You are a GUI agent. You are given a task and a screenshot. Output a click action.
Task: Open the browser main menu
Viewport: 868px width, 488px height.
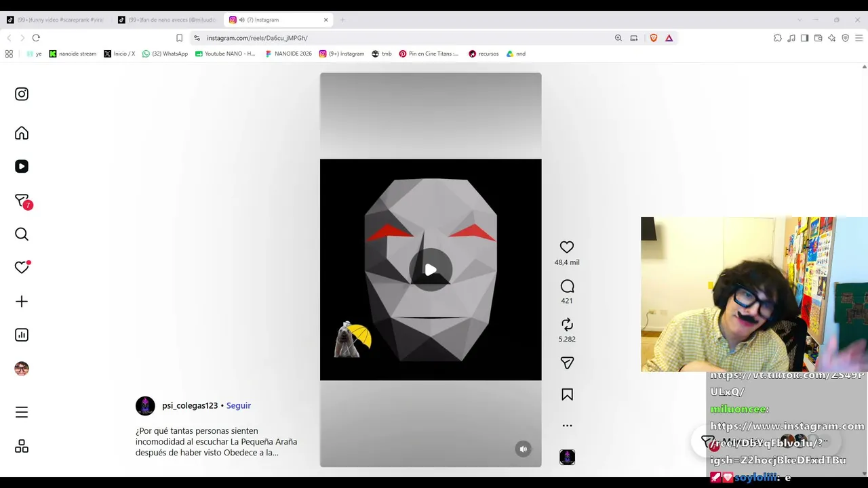(x=859, y=38)
